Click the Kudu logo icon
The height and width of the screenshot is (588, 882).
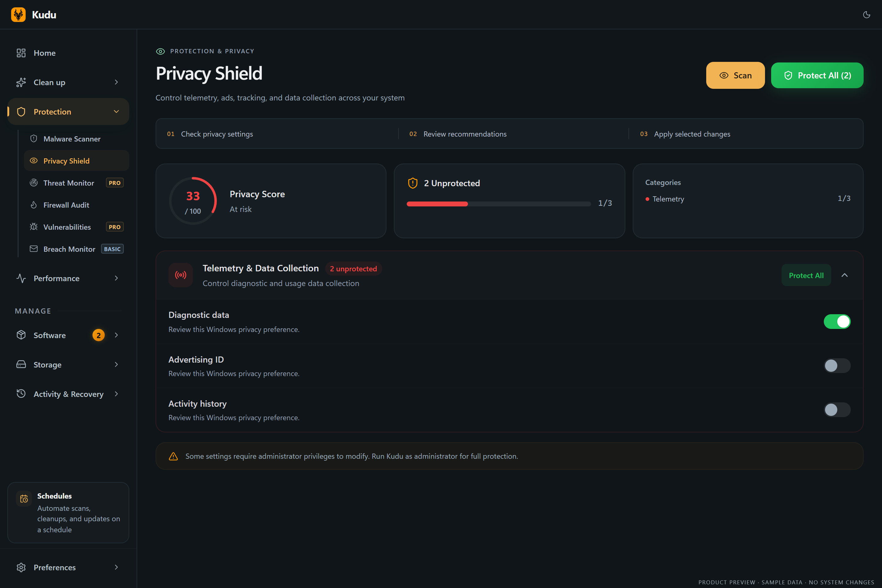(18, 15)
